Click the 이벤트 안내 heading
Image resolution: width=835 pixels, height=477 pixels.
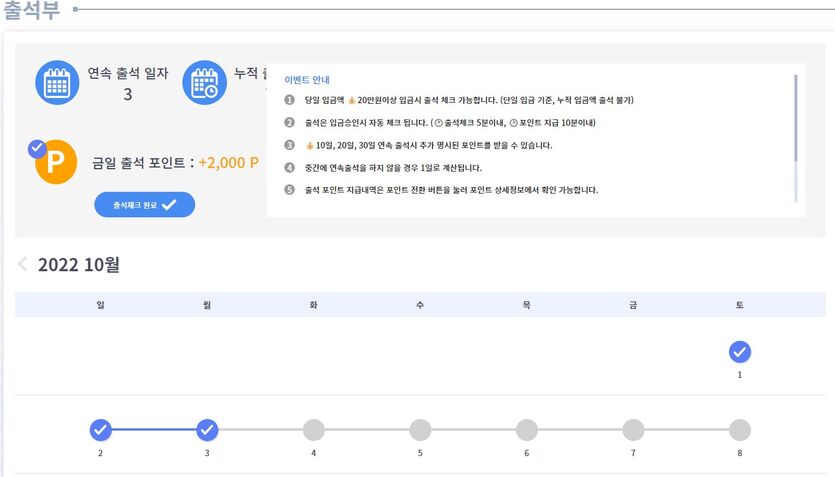pos(307,80)
